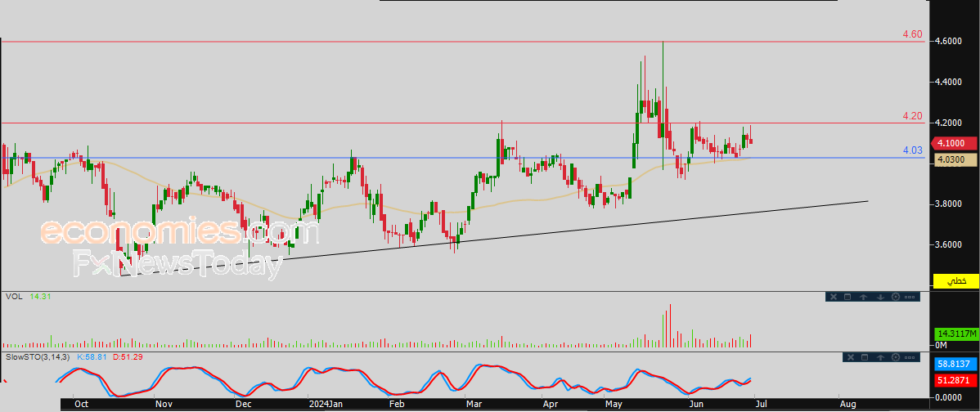
Task: Select the red 4.60 horizontal line label
Action: (x=912, y=34)
